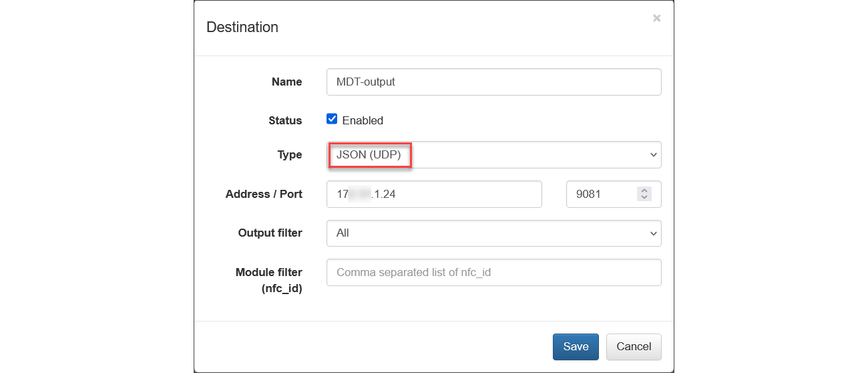Open the Type dropdown showing JSON (UDP)
Image resolution: width=868 pixels, height=373 pixels.
(493, 154)
